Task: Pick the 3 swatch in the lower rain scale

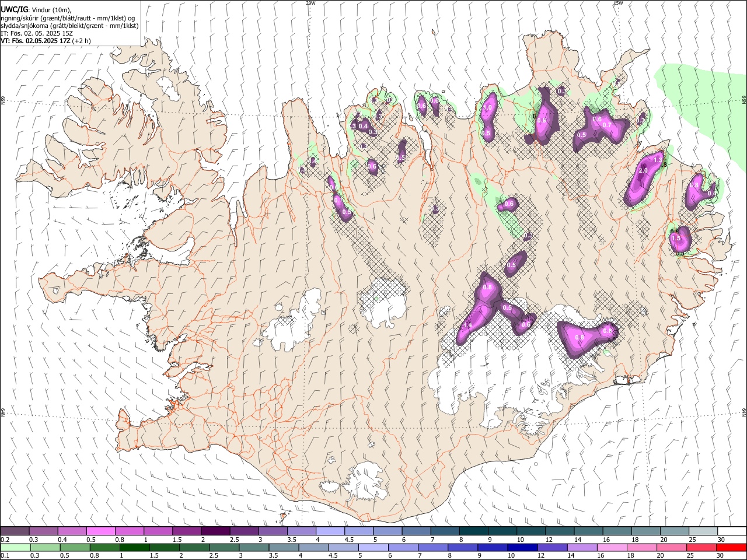Action: click(x=253, y=547)
